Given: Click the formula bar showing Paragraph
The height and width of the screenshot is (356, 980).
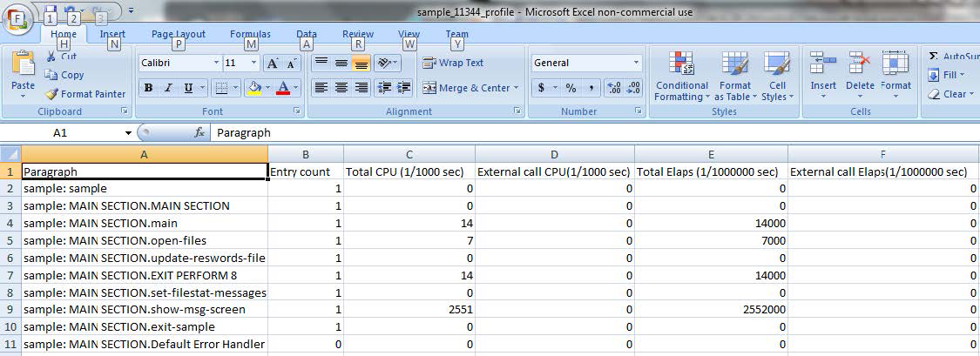Looking at the screenshot, I should click(x=594, y=132).
